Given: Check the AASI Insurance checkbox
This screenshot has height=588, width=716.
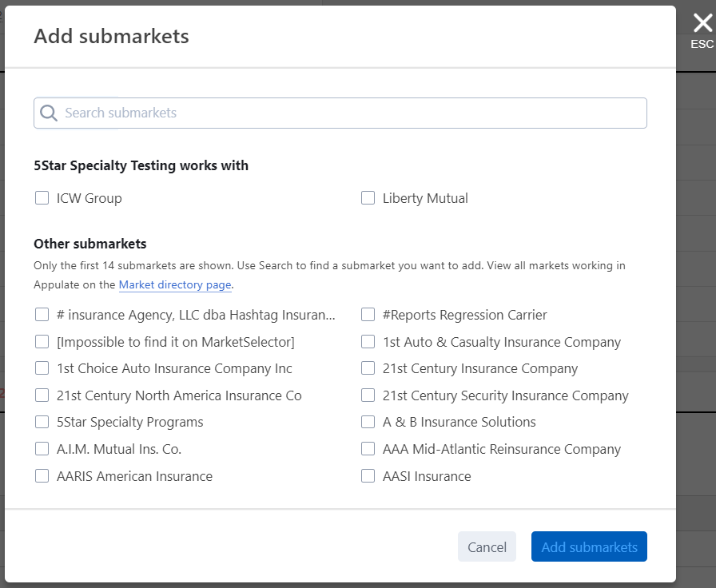Looking at the screenshot, I should point(368,475).
